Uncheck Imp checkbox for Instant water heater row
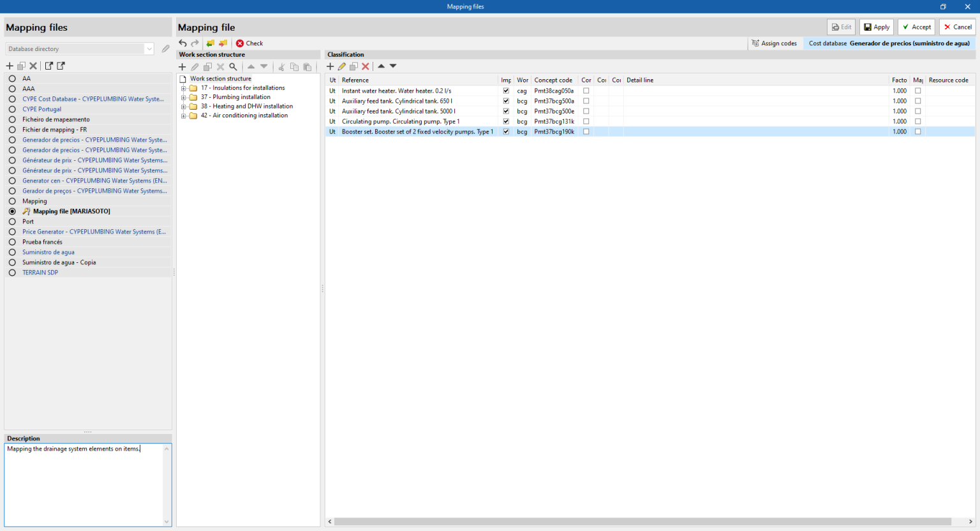Image resolution: width=980 pixels, height=531 pixels. (506, 91)
